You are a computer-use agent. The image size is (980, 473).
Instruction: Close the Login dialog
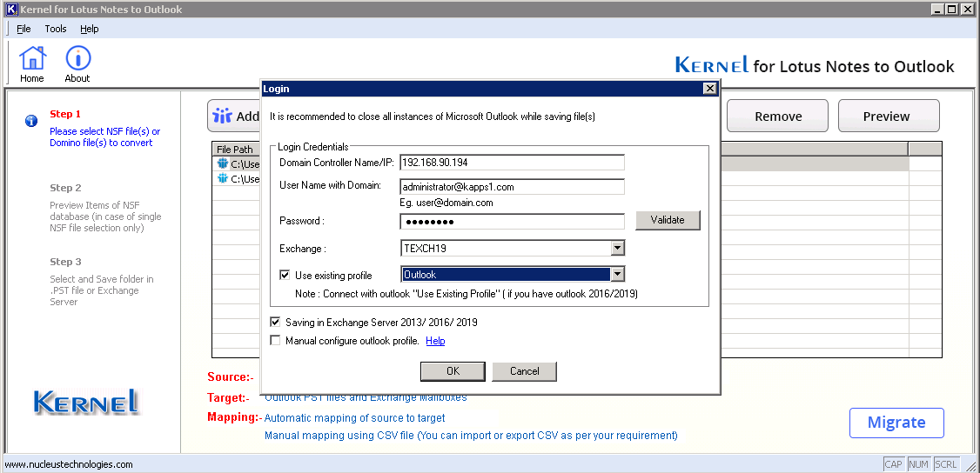(709, 89)
